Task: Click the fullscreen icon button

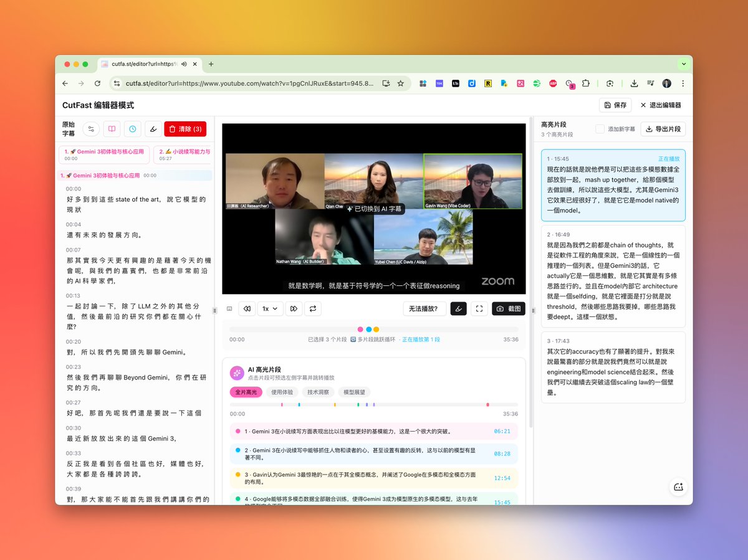Action: [x=479, y=308]
